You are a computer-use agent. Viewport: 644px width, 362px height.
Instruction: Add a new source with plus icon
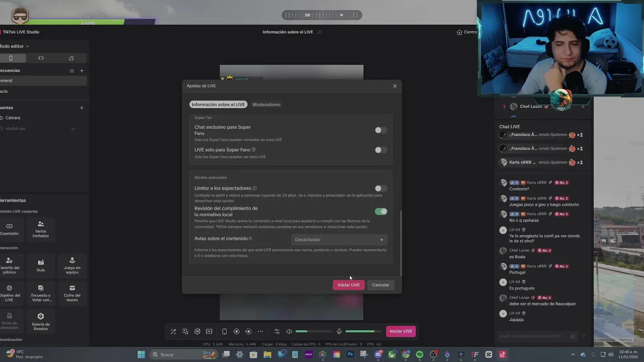click(x=82, y=108)
